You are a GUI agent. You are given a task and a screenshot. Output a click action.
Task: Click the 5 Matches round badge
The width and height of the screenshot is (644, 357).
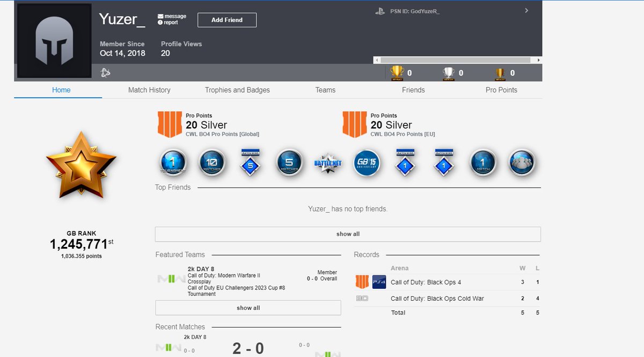(x=289, y=163)
